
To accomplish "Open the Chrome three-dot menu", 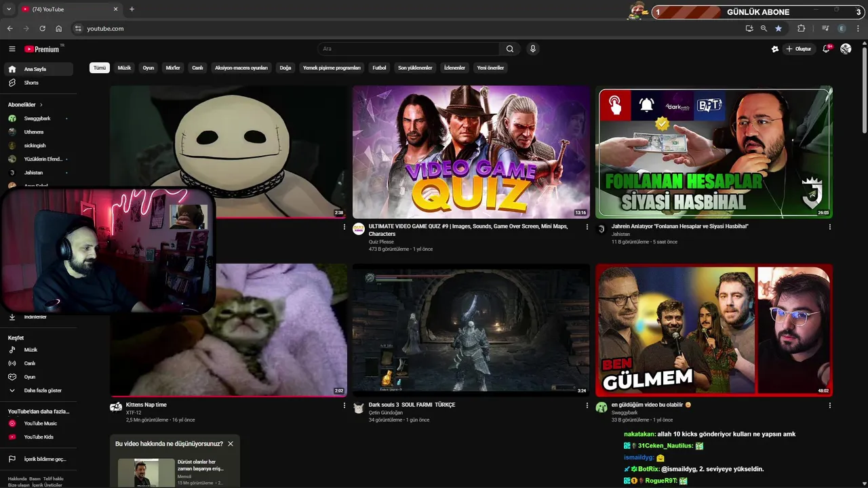I will tap(858, 28).
